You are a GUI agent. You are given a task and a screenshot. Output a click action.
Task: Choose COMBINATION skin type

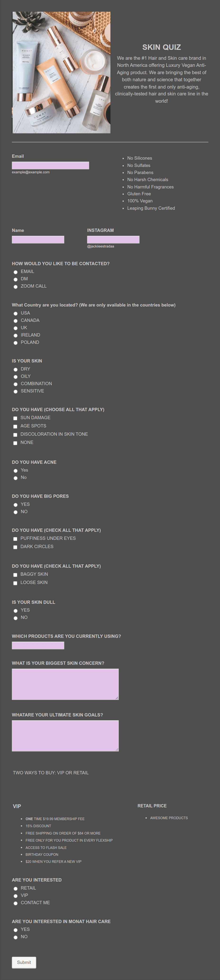pos(16,384)
